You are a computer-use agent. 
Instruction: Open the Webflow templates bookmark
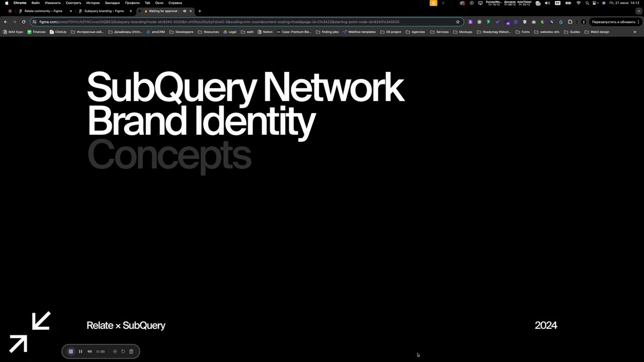tap(359, 32)
